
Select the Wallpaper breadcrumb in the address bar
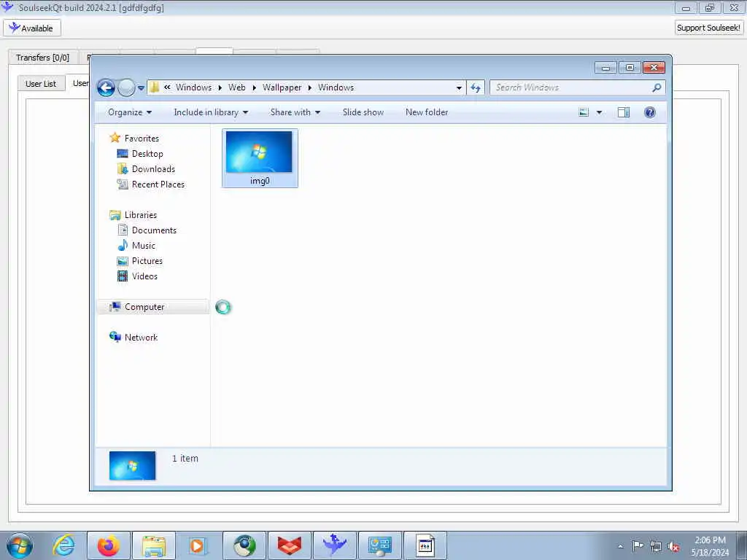[x=282, y=87]
